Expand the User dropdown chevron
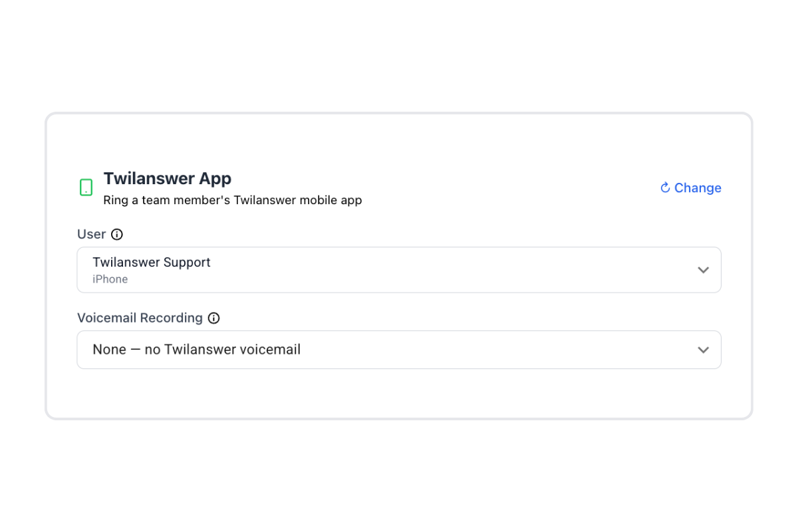Viewport: 798px width, 532px height. (703, 270)
